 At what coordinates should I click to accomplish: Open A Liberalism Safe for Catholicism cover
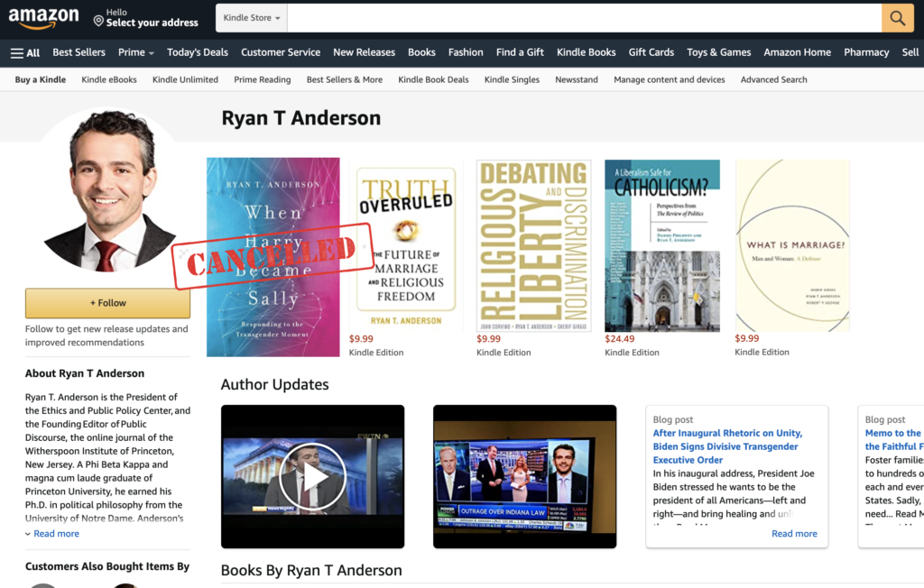(x=662, y=245)
